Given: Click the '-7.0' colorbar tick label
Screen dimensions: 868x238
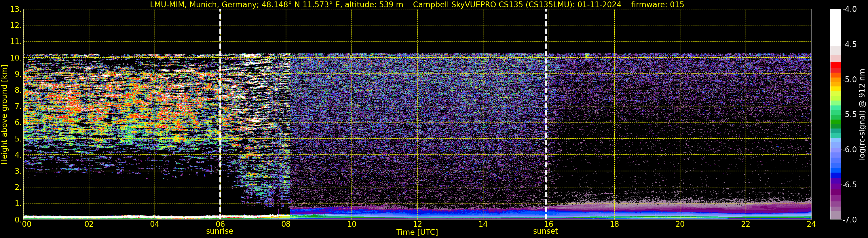Looking at the screenshot, I should 849,220.
